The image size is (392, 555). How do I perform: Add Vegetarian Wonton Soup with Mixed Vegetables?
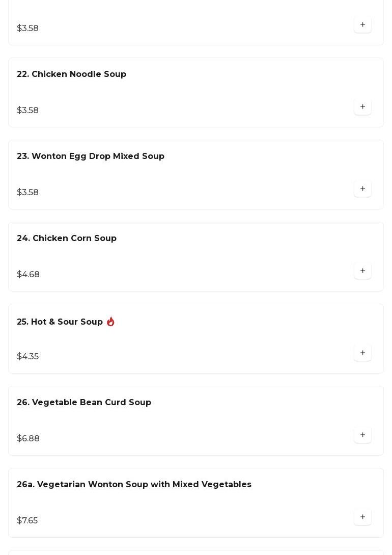(x=362, y=517)
